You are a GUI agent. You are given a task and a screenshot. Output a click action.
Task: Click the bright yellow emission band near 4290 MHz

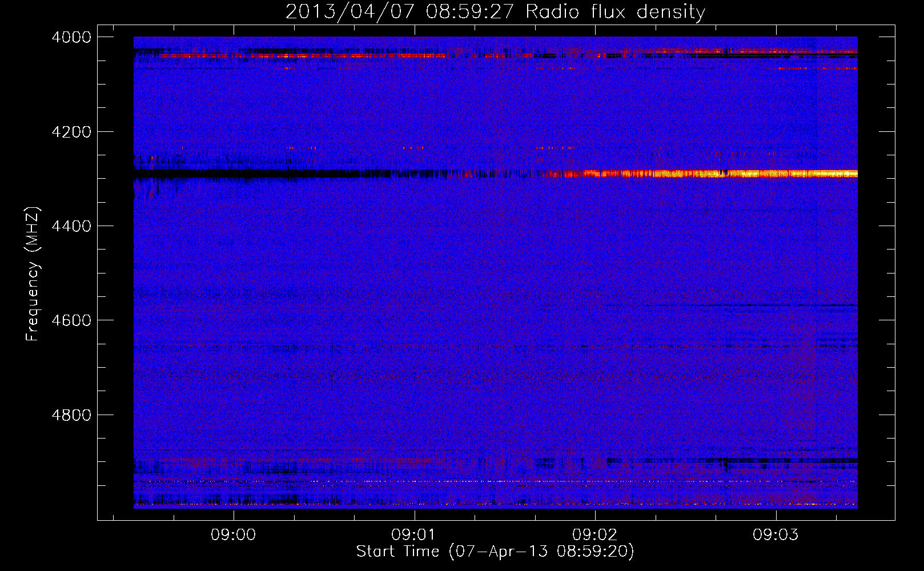[702, 174]
